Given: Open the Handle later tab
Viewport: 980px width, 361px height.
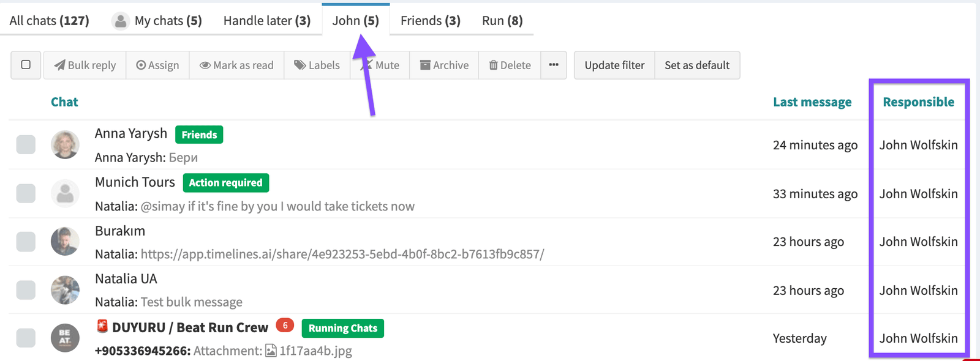Looking at the screenshot, I should click(x=267, y=21).
